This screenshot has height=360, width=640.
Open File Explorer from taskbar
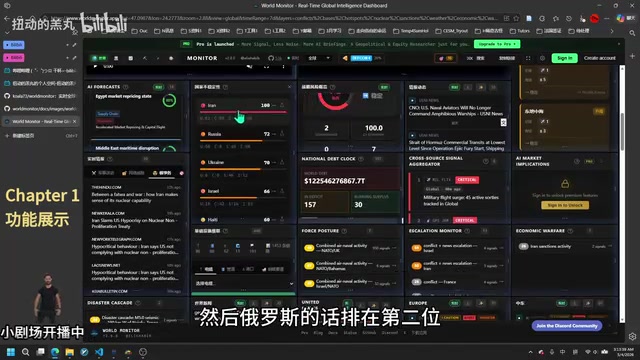[70, 352]
